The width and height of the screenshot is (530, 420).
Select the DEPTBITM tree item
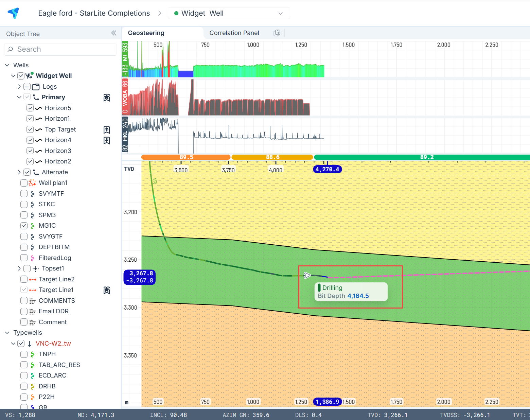54,247
